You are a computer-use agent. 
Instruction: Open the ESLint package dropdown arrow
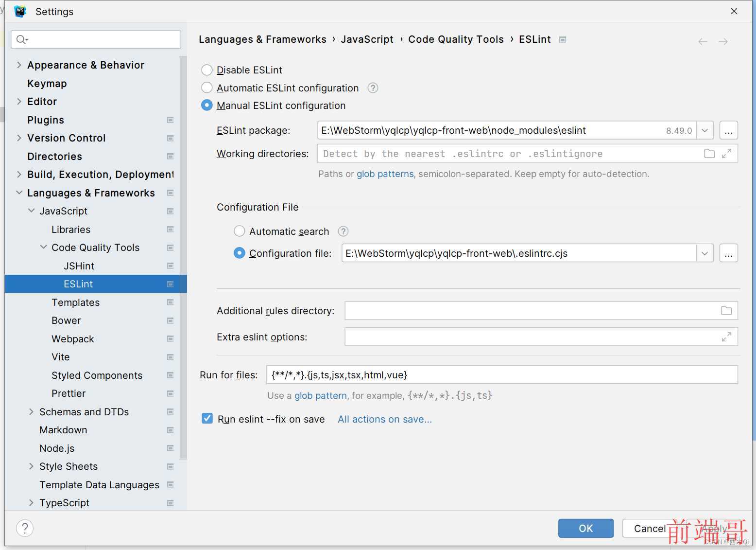point(704,130)
